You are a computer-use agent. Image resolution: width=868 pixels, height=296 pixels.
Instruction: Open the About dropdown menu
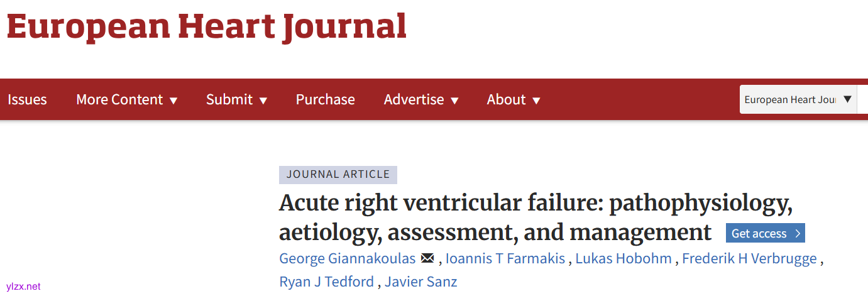point(513,99)
